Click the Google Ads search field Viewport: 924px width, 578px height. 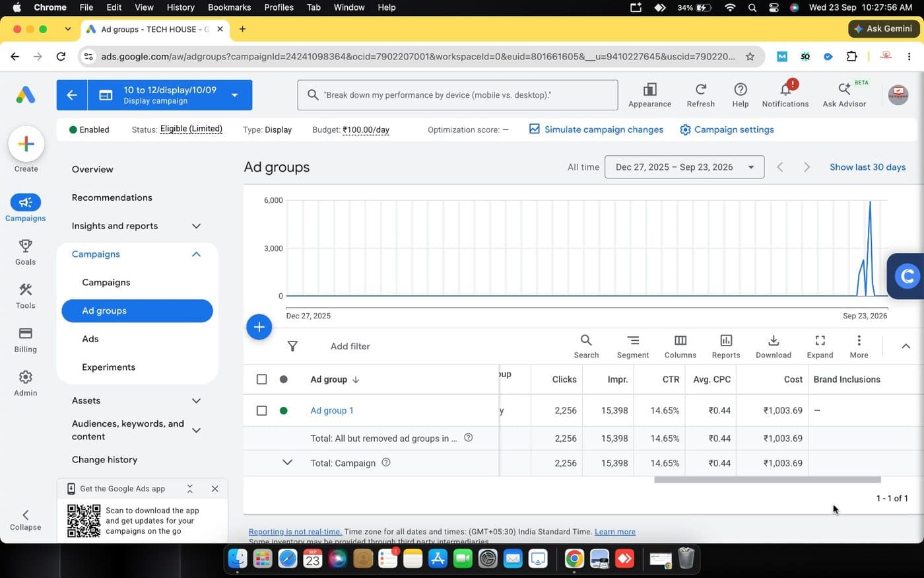point(457,95)
